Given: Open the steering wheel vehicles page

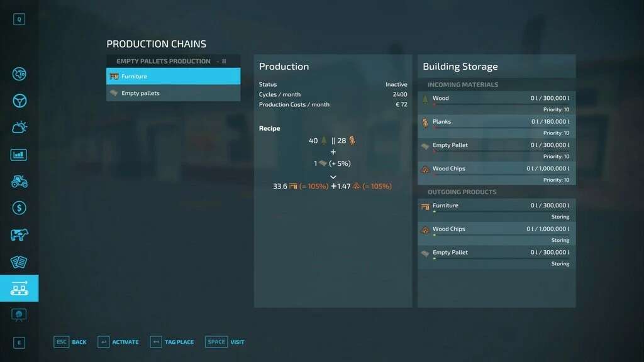Looking at the screenshot, I should pos(19,101).
